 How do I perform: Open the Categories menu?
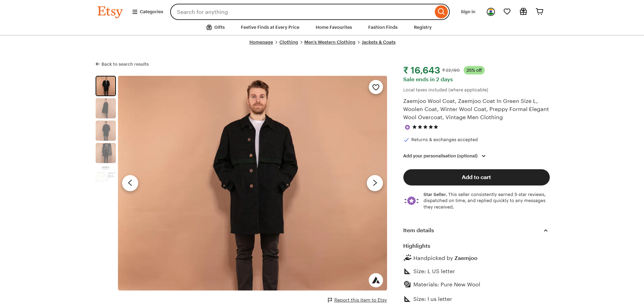(148, 12)
